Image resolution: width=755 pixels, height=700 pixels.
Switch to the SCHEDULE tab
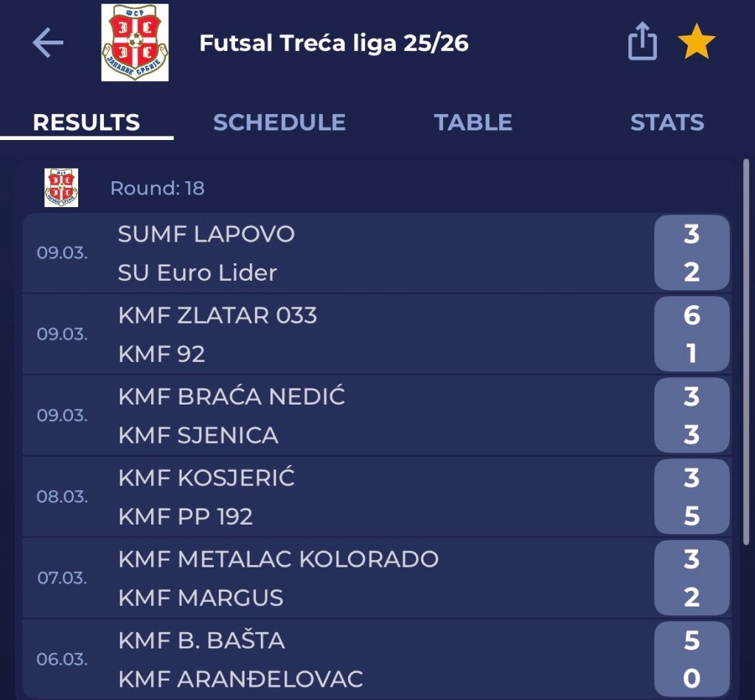tap(279, 122)
